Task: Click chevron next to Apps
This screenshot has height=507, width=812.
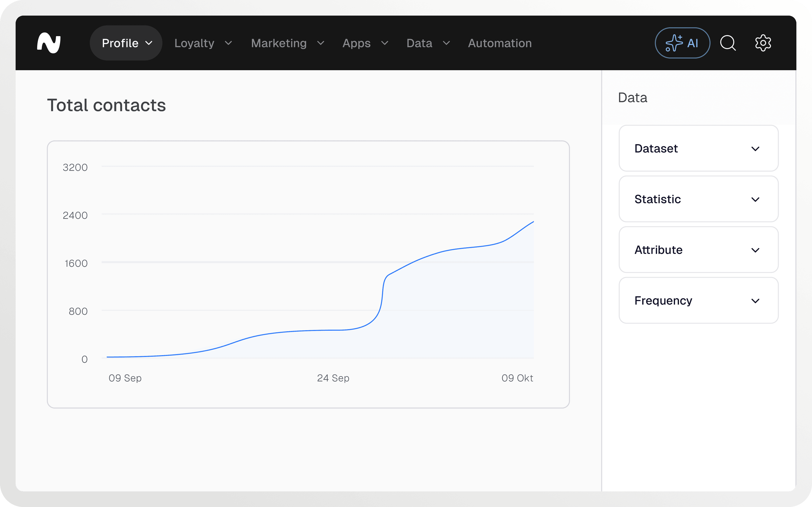Action: 385,43
